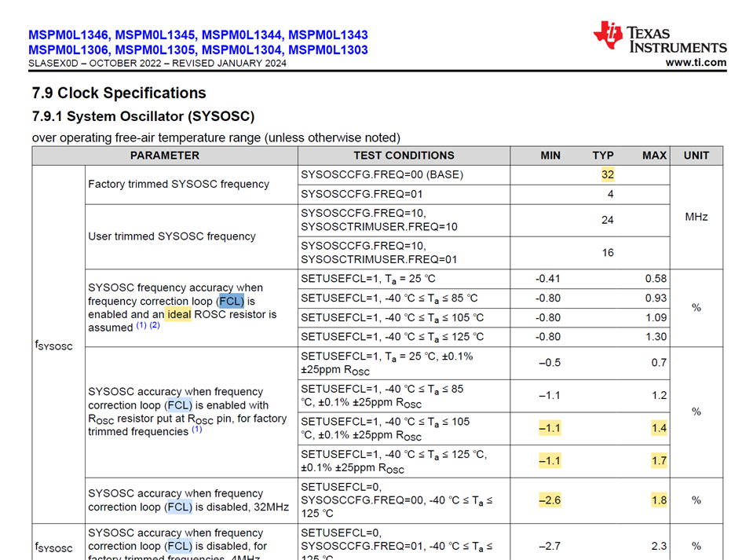
Task: Click the SLASEX0D document revision line
Action: tap(157, 64)
